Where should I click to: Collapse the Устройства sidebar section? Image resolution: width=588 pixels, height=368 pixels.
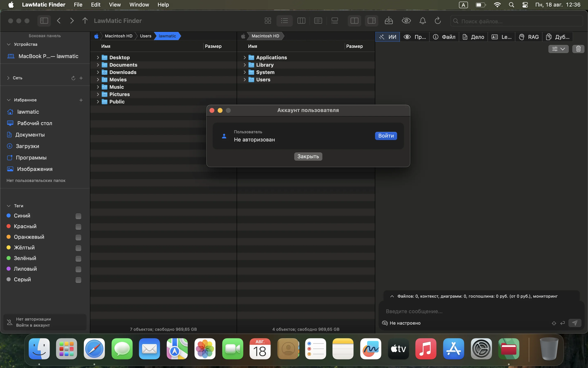point(9,44)
